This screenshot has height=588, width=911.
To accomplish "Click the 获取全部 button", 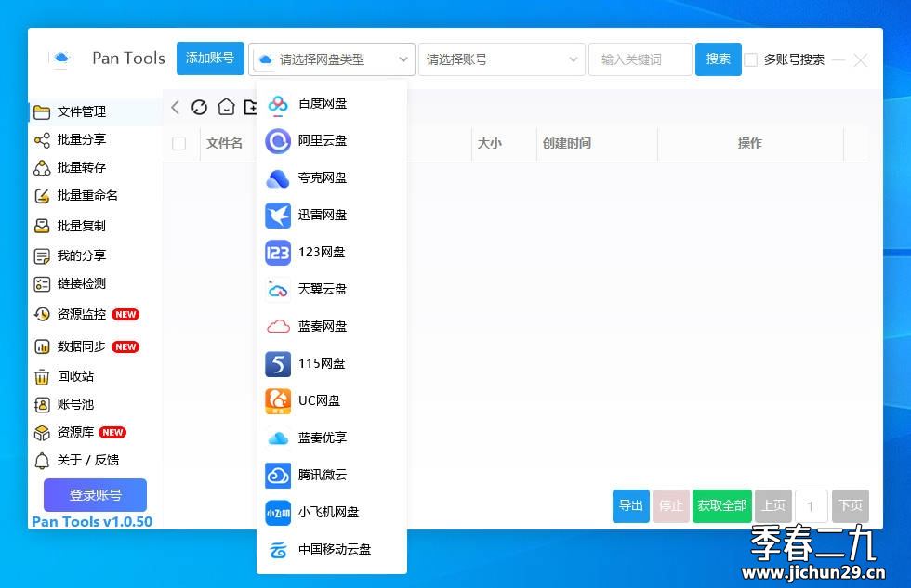I will point(722,506).
